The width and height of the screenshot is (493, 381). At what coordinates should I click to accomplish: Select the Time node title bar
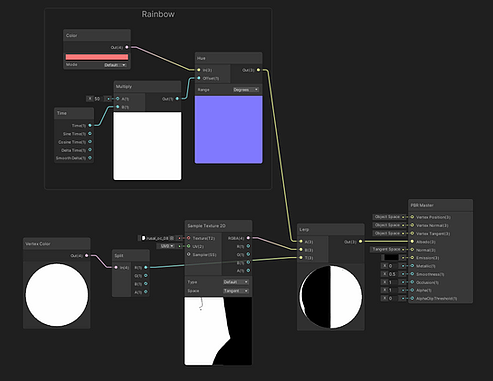pos(74,113)
